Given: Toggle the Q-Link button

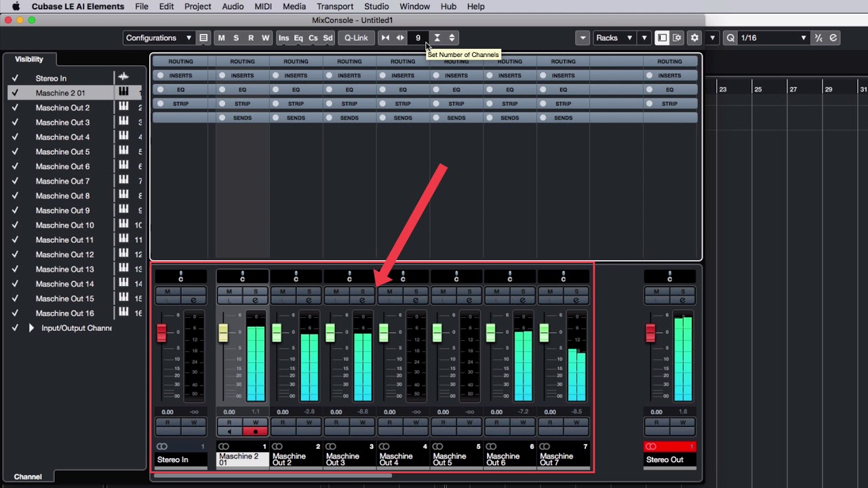Looking at the screenshot, I should (x=356, y=38).
